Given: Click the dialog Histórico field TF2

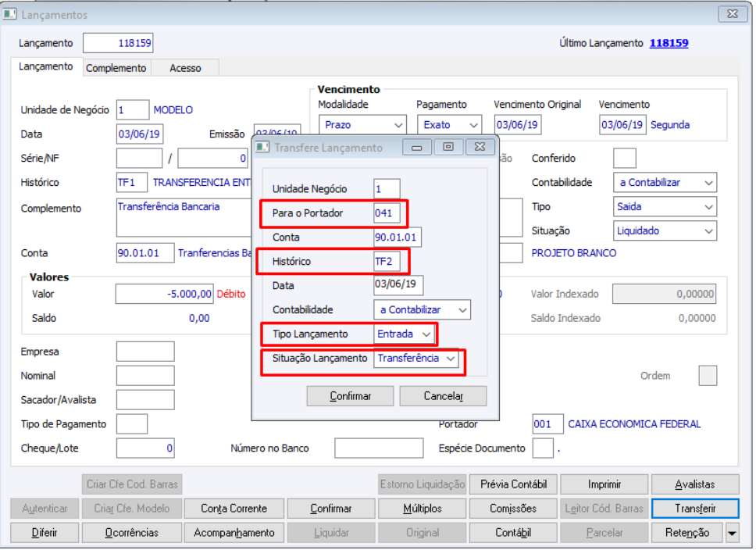Looking at the screenshot, I should point(387,262).
